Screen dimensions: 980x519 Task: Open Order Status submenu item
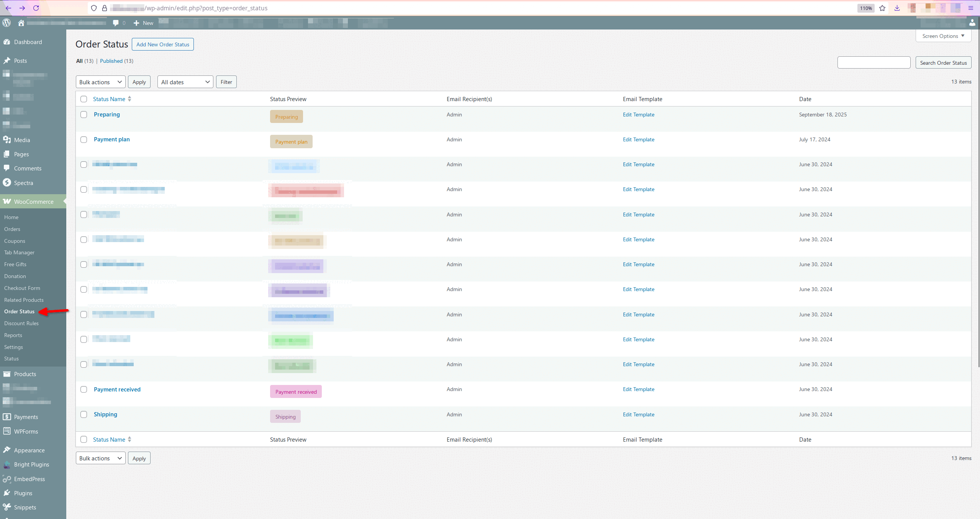19,311
